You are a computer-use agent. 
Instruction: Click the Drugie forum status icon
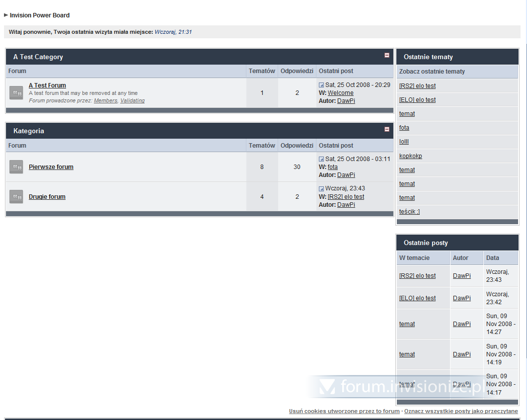(x=16, y=197)
